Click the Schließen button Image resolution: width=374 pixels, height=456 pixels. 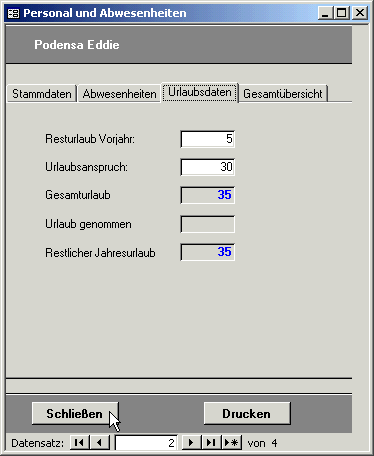(75, 414)
